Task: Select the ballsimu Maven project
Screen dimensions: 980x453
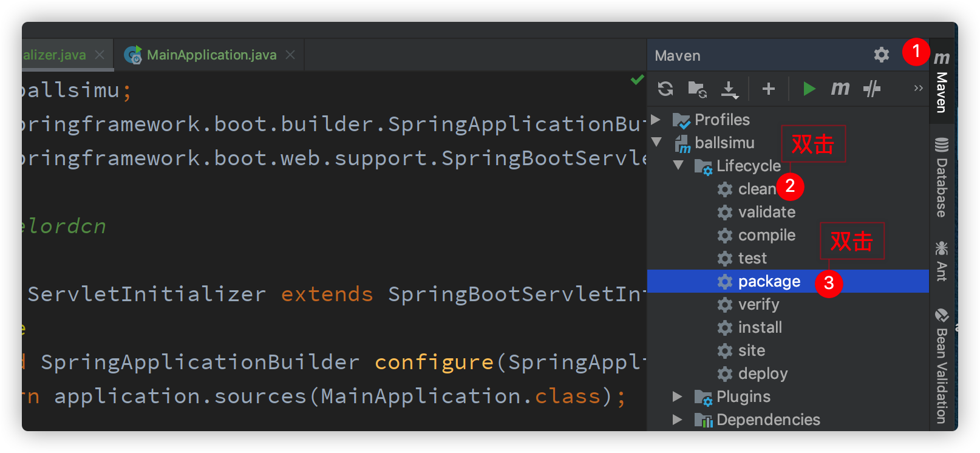Action: (x=724, y=143)
